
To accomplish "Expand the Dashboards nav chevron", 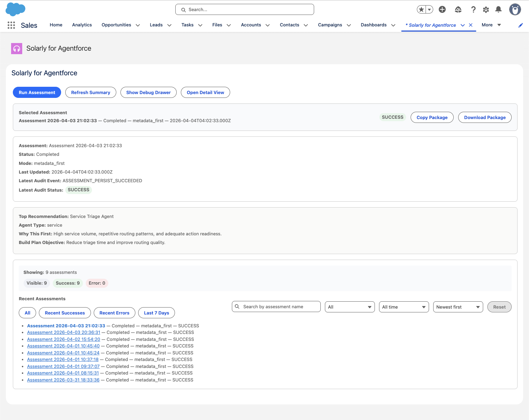I will [393, 25].
